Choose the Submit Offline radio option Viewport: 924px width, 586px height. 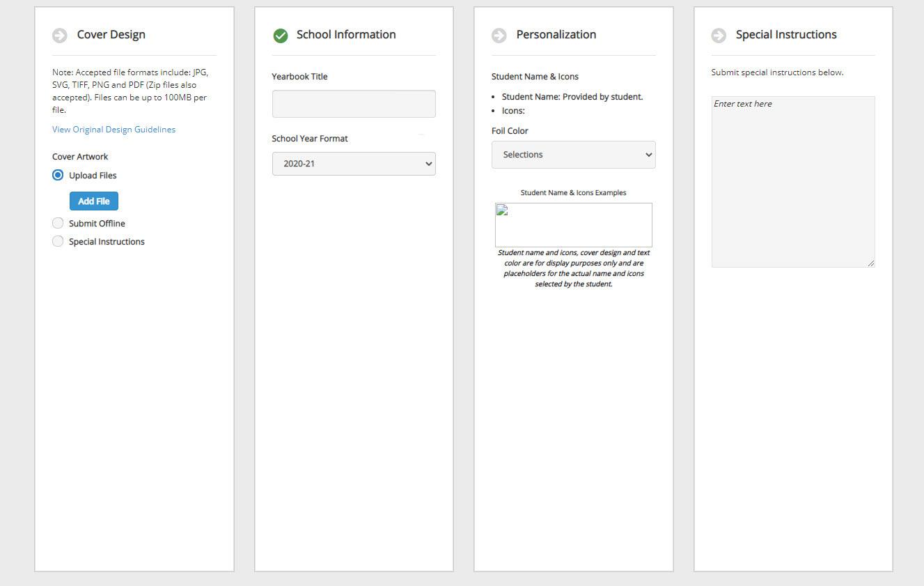click(58, 223)
